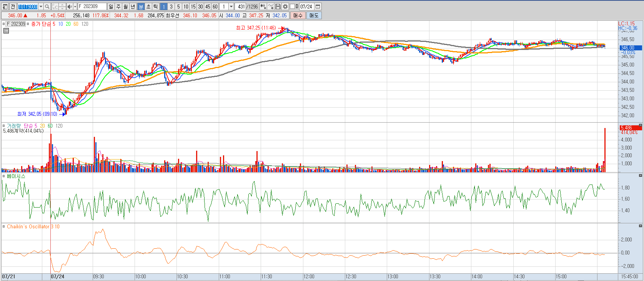
Task: Click the 전 (all) button
Action: 13,7
